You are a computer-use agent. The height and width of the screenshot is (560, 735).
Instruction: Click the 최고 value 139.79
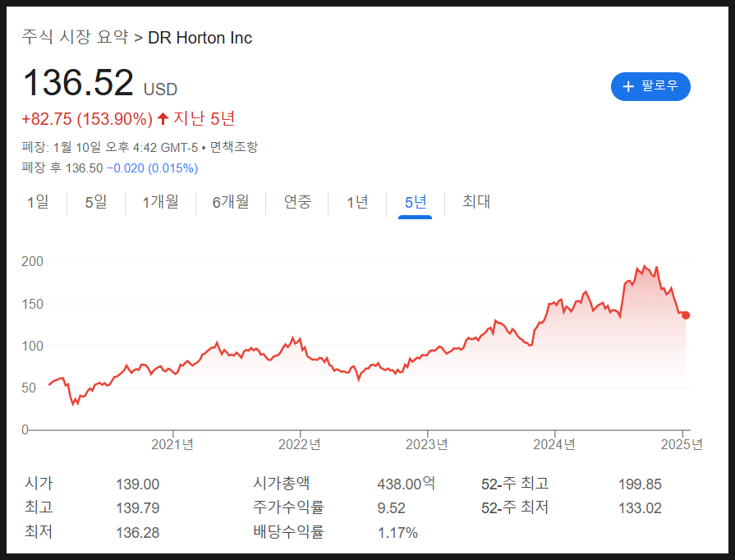pyautogui.click(x=137, y=508)
